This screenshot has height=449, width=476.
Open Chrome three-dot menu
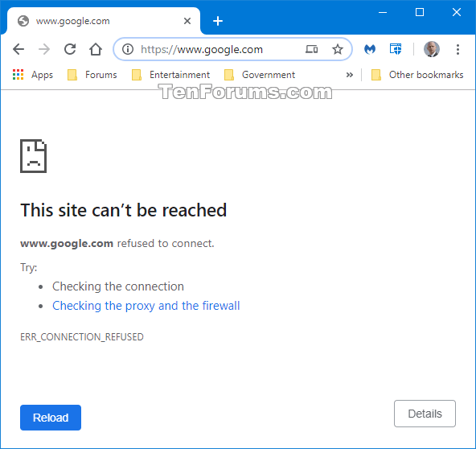point(458,49)
